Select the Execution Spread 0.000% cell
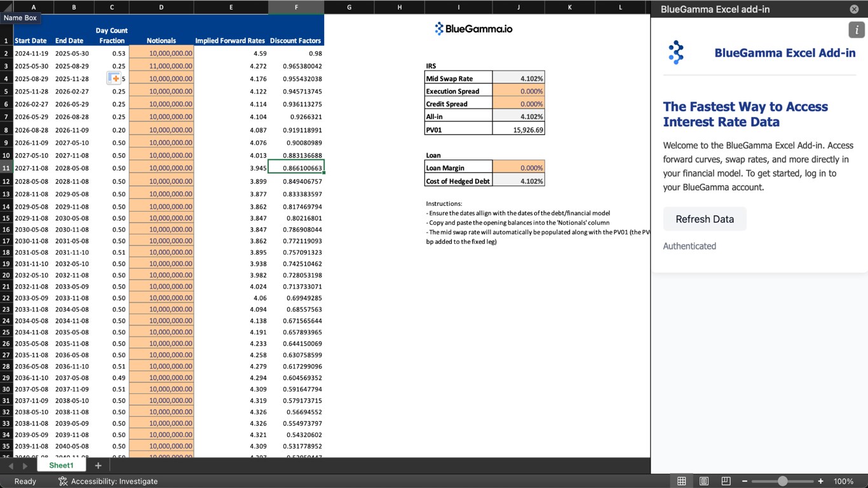868x488 pixels. click(x=519, y=91)
